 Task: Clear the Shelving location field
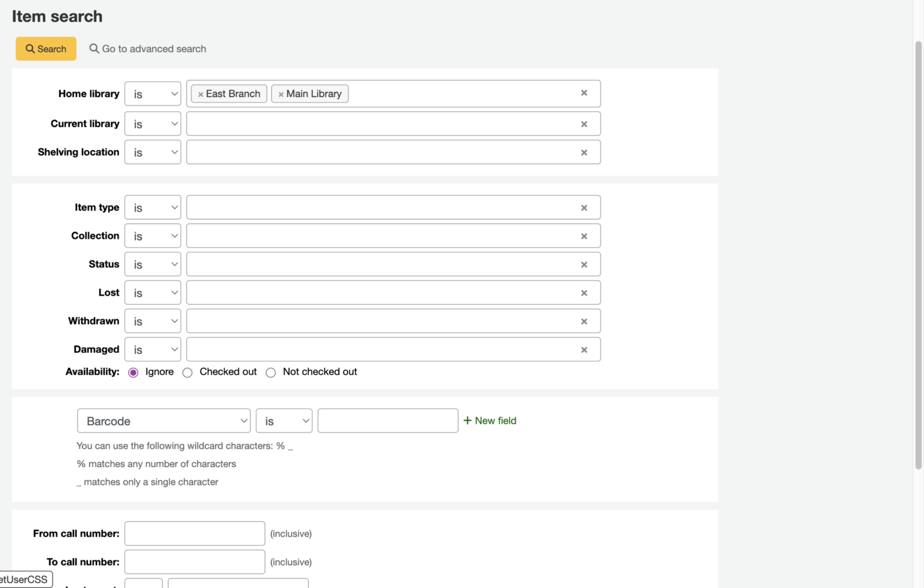[584, 153]
